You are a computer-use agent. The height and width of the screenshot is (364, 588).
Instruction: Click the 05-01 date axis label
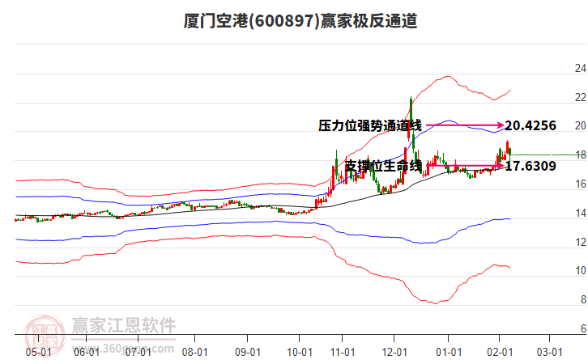click(39, 352)
